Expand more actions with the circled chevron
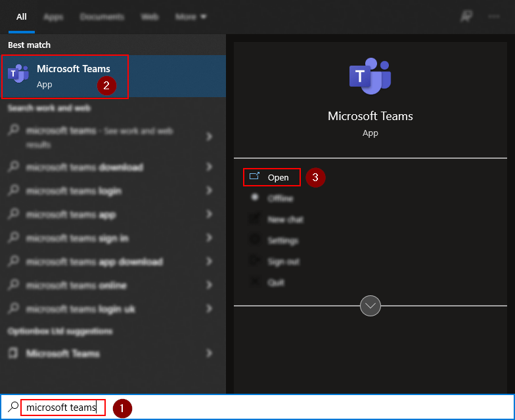515x420 pixels. (x=370, y=306)
